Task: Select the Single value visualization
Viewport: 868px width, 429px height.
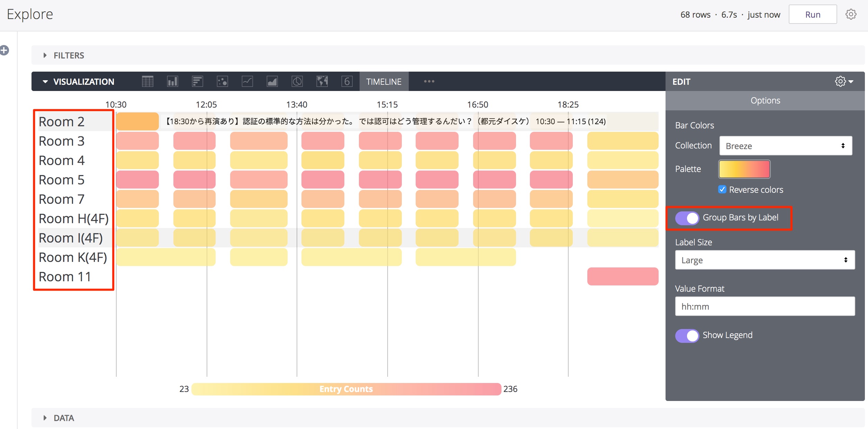Action: coord(347,81)
